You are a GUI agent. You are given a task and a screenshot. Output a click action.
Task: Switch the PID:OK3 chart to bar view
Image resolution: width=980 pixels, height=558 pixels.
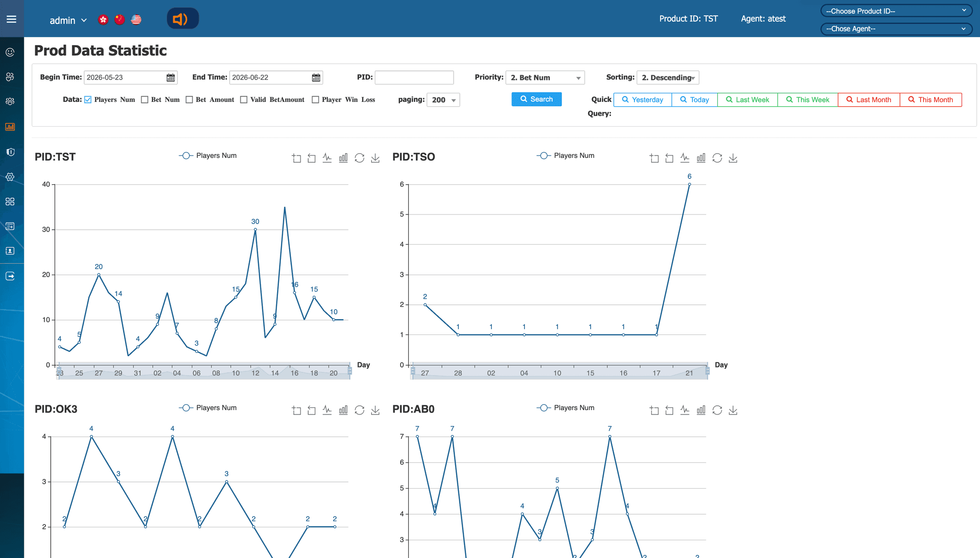[344, 410]
